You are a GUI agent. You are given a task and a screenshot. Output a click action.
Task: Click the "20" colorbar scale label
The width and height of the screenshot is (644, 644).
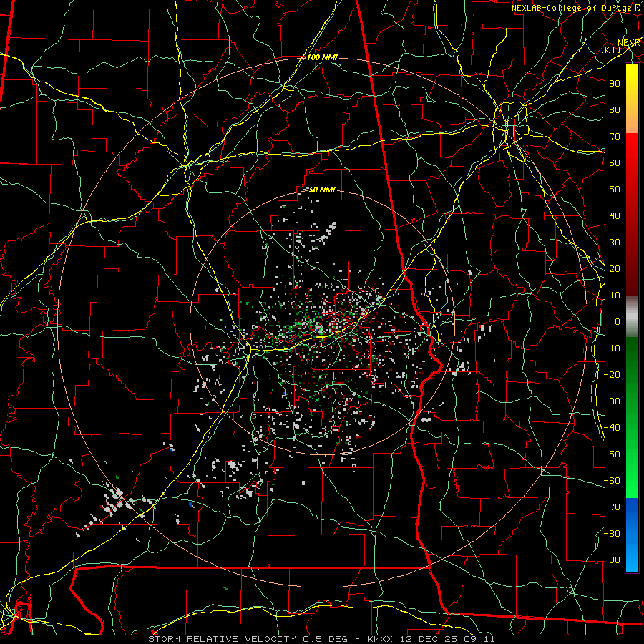[x=615, y=268]
